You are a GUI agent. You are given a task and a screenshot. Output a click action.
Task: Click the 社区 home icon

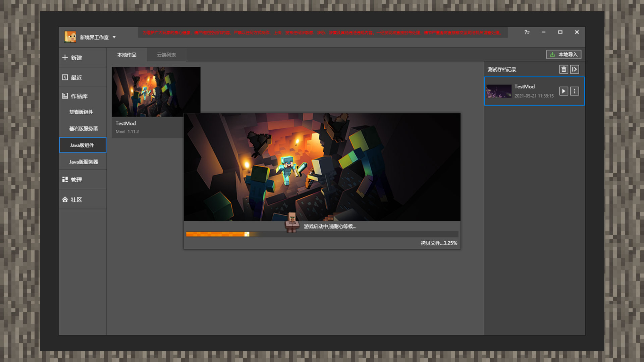[x=65, y=200]
